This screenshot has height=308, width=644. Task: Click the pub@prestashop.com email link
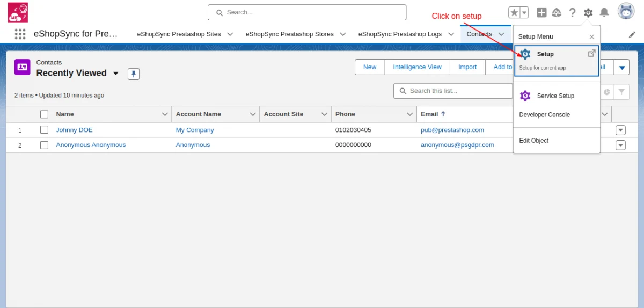click(452, 130)
